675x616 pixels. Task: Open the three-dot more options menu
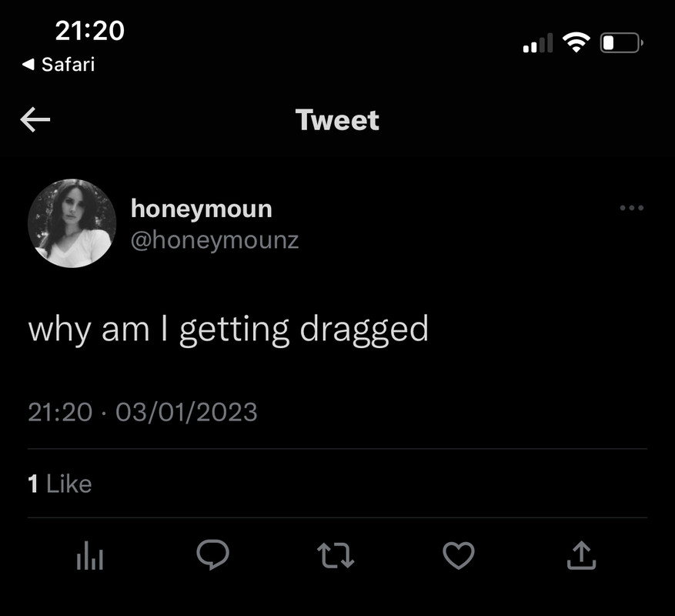[632, 208]
